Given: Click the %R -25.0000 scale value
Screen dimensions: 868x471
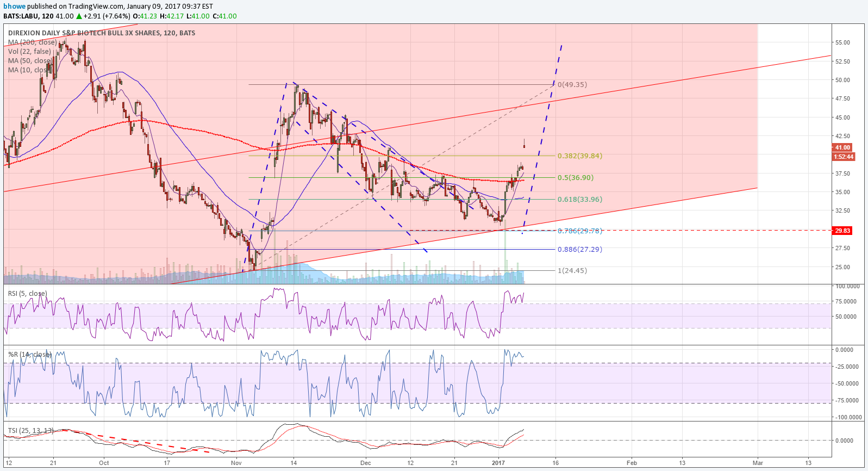Looking at the screenshot, I should click(x=847, y=367).
